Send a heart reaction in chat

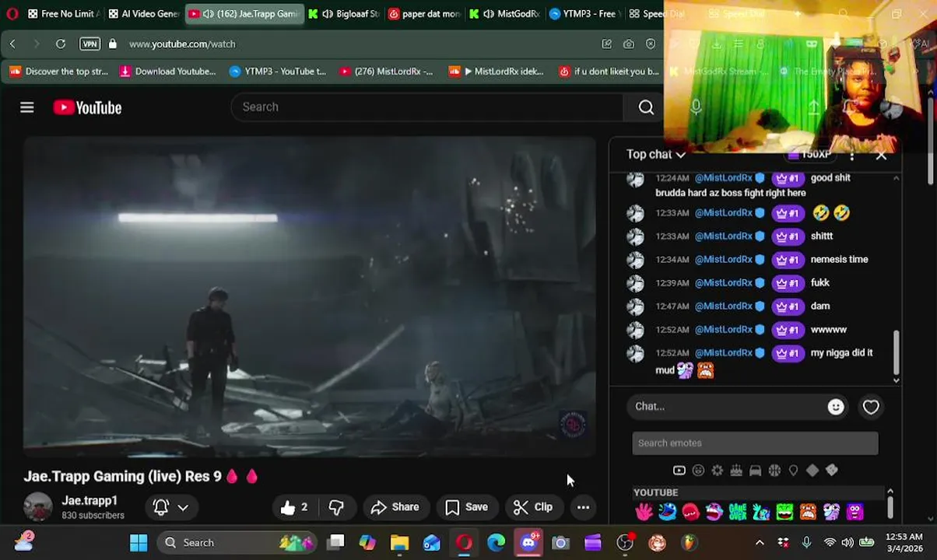pyautogui.click(x=871, y=407)
